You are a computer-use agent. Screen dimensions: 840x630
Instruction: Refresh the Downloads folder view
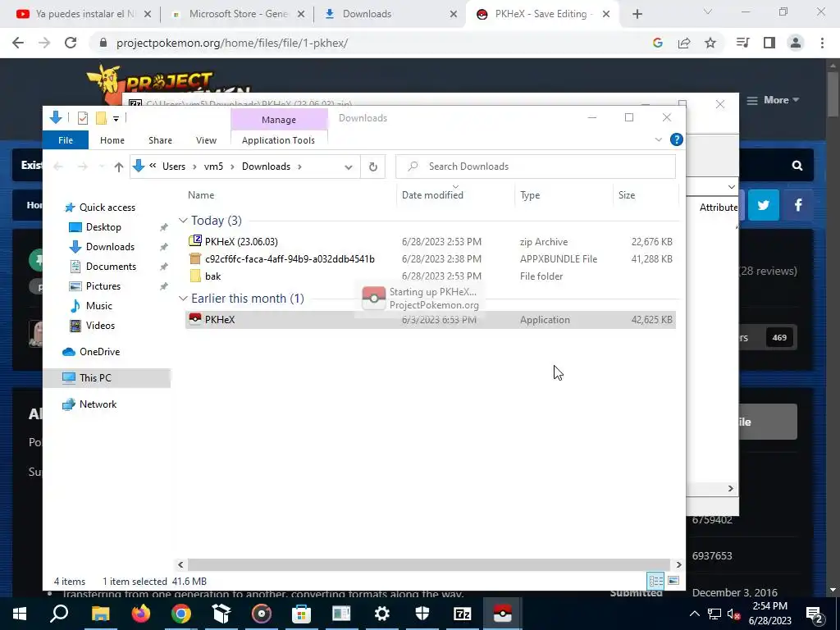click(373, 167)
